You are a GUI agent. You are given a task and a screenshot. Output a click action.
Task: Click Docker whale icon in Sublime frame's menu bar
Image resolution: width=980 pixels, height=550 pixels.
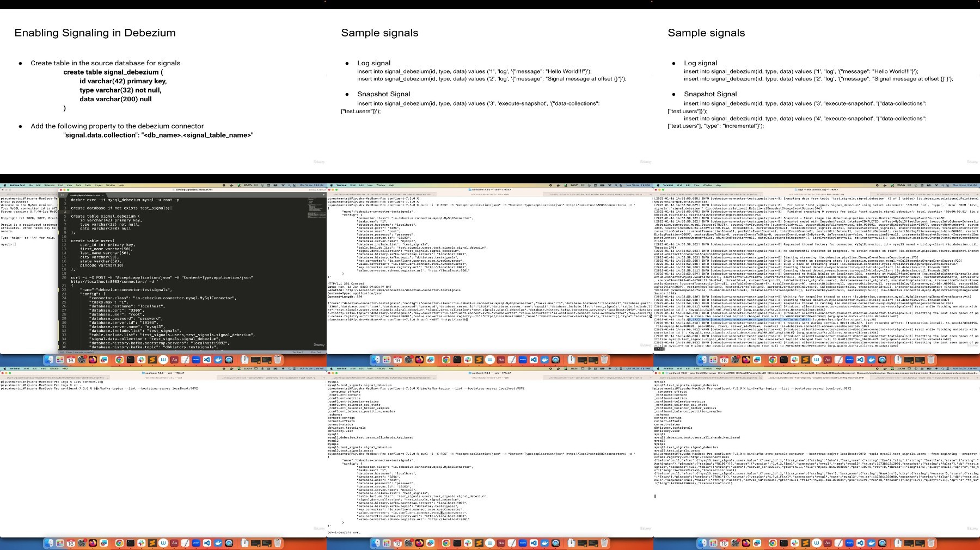click(x=231, y=185)
